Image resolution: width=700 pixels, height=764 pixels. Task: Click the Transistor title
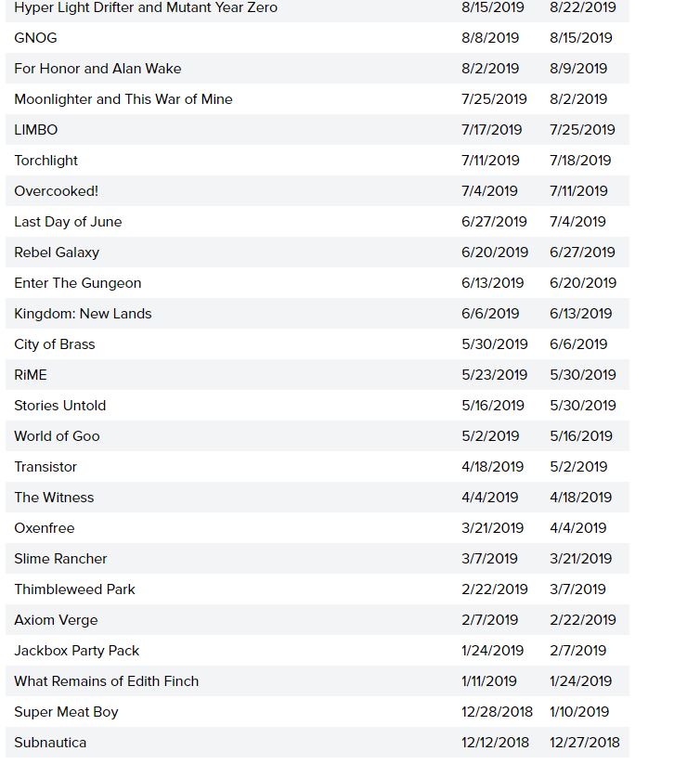tap(45, 467)
